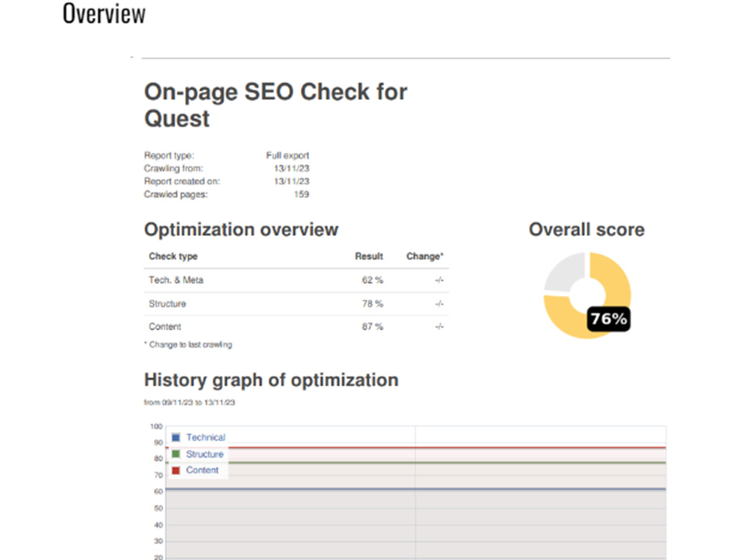Screen dimensions: 747x560
Task: Select the Tech. & Meta table row
Action: tap(297, 280)
